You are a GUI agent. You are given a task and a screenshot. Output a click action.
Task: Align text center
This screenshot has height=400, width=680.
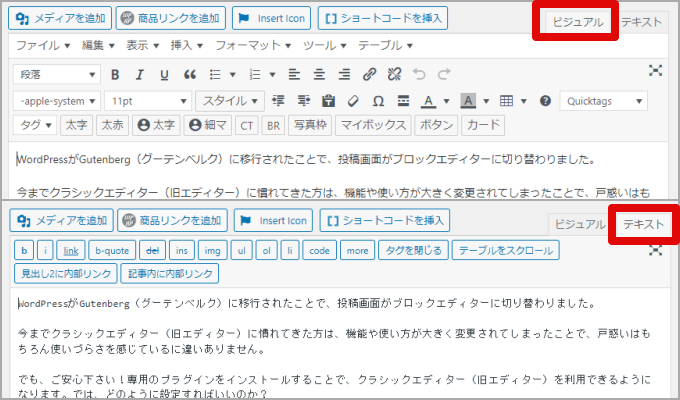pos(319,75)
